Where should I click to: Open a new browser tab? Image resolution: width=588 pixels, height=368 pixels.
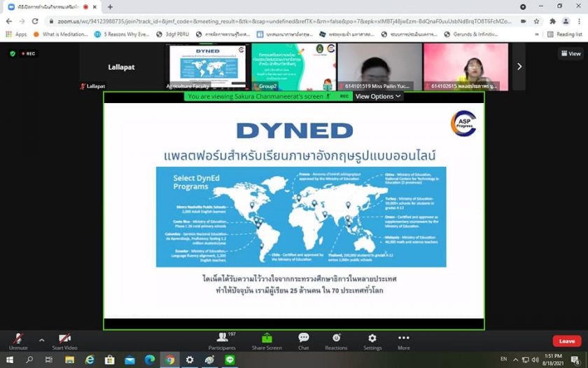coord(110,7)
